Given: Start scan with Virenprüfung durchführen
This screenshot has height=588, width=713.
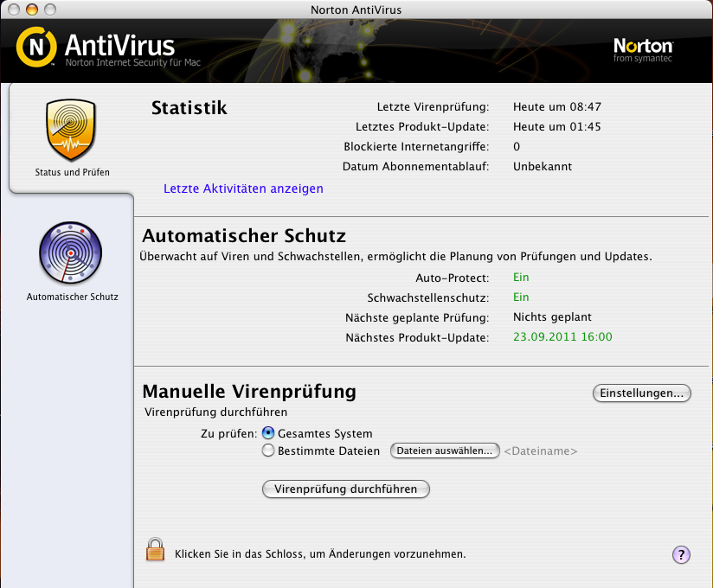Looking at the screenshot, I should pos(345,489).
